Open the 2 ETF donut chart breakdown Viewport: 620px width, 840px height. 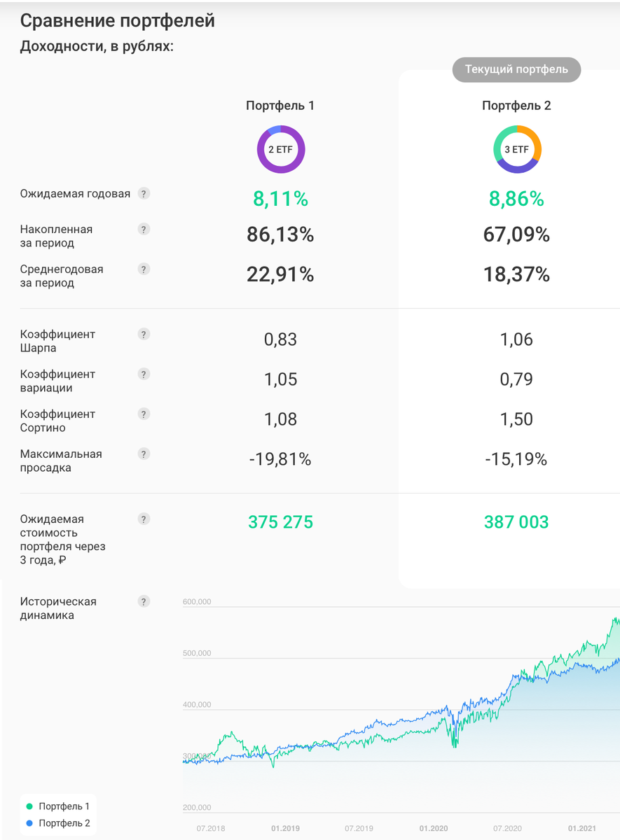[x=280, y=149]
